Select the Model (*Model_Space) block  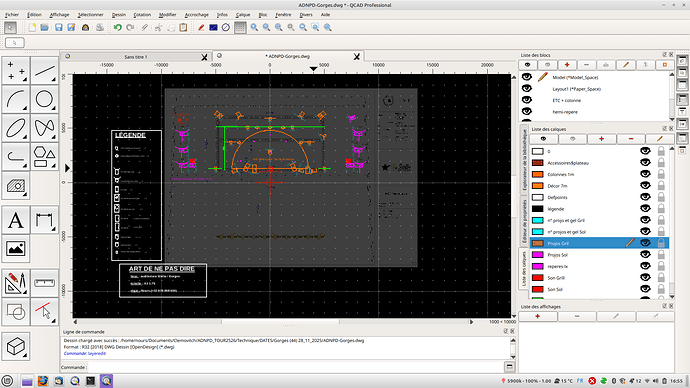[x=575, y=77]
